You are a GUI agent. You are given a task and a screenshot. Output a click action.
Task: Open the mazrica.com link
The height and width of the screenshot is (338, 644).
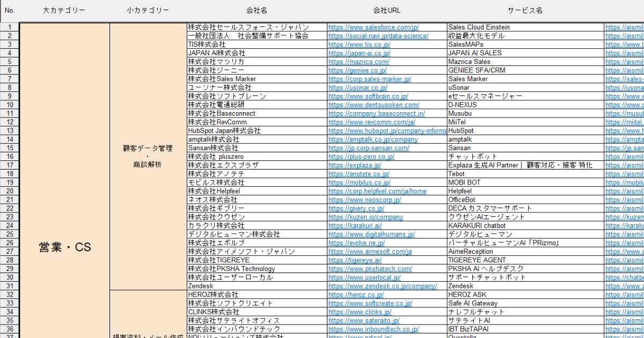pos(358,62)
